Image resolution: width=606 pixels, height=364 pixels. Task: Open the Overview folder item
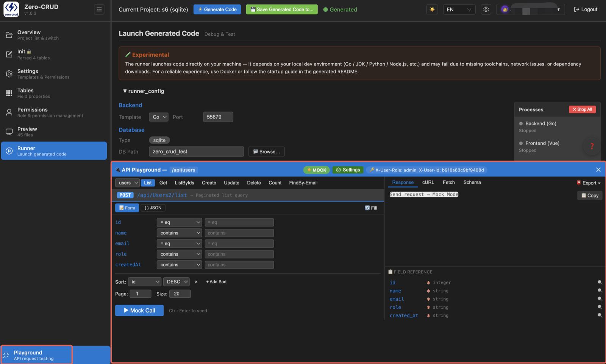[x=54, y=35]
